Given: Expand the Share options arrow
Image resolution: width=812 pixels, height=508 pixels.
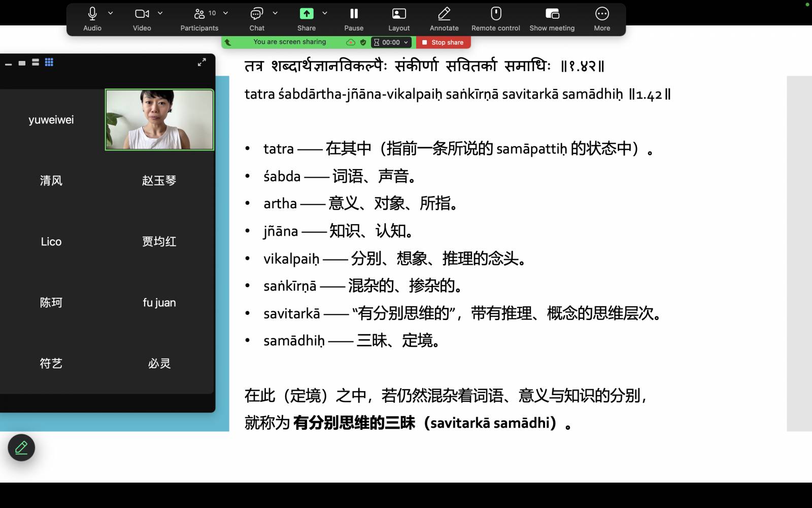Looking at the screenshot, I should (325, 13).
